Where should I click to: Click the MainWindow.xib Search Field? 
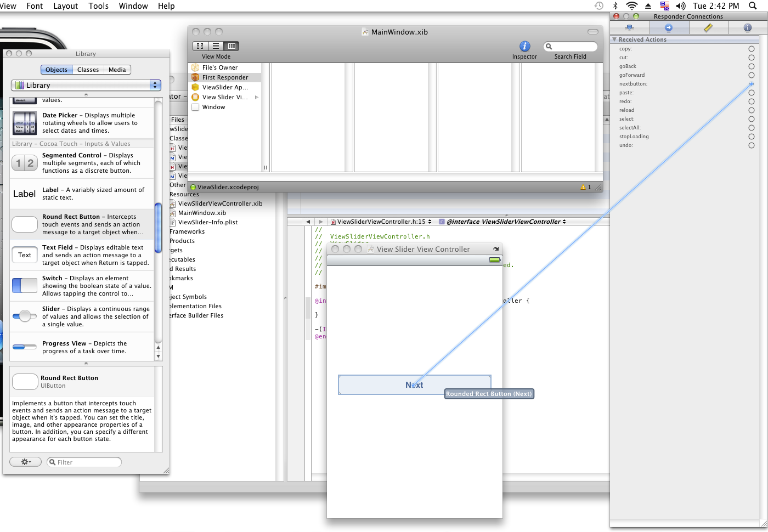(x=571, y=47)
